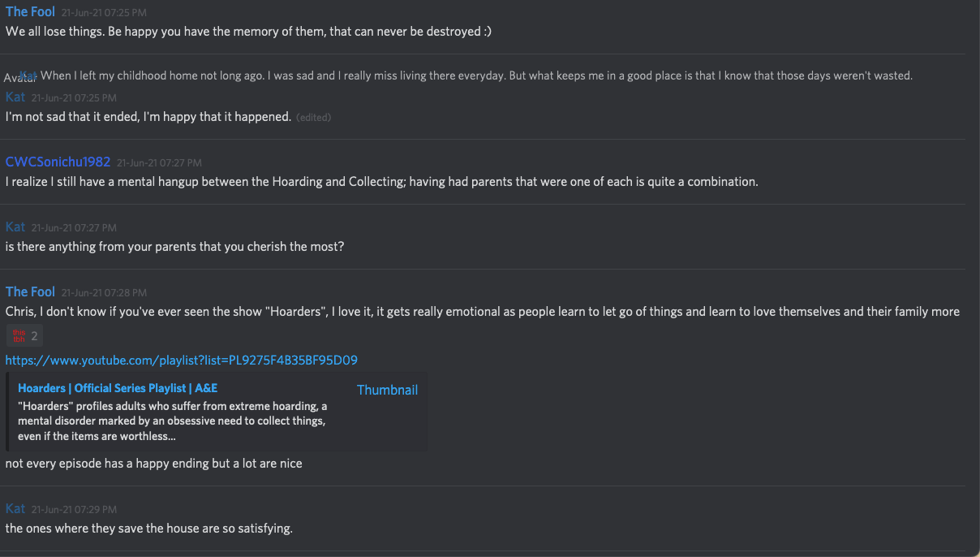
Task: Click the "(edited)" label on Kat's message
Action: coord(313,117)
